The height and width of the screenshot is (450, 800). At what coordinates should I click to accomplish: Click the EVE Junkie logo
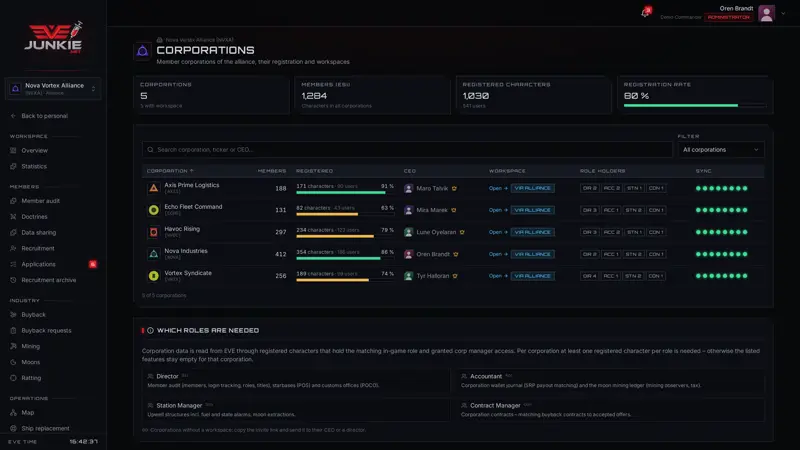point(53,38)
